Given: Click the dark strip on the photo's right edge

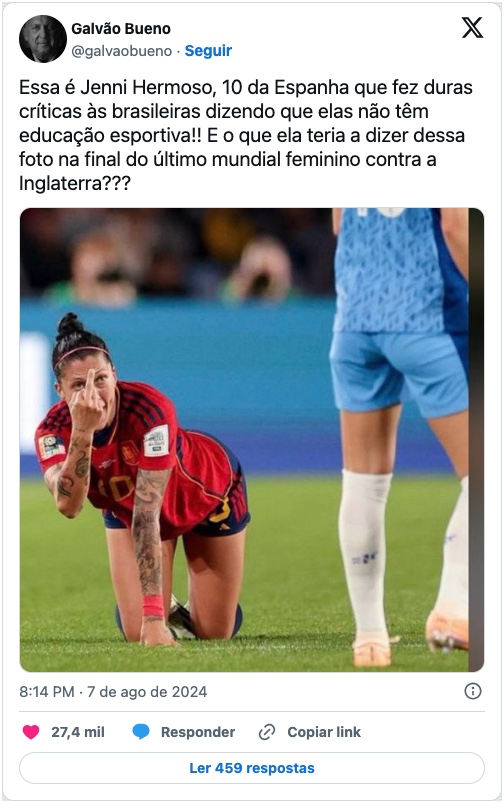Looking at the screenshot, I should (x=476, y=440).
